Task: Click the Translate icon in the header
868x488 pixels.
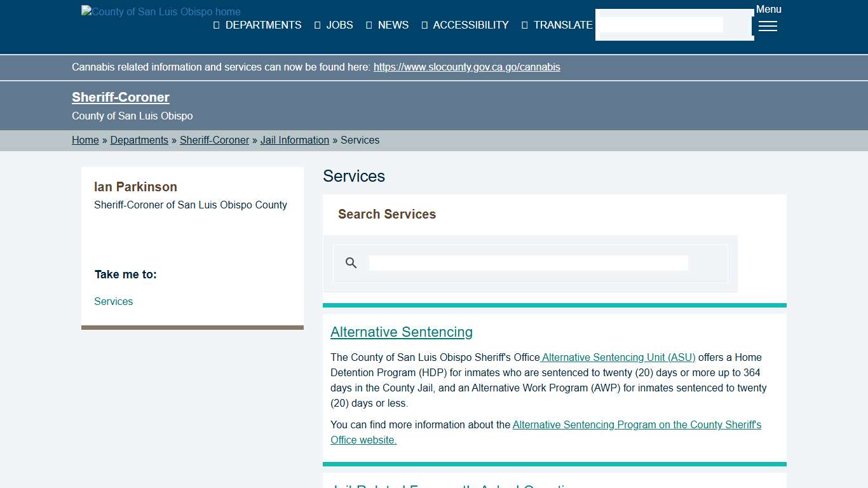Action: click(524, 25)
